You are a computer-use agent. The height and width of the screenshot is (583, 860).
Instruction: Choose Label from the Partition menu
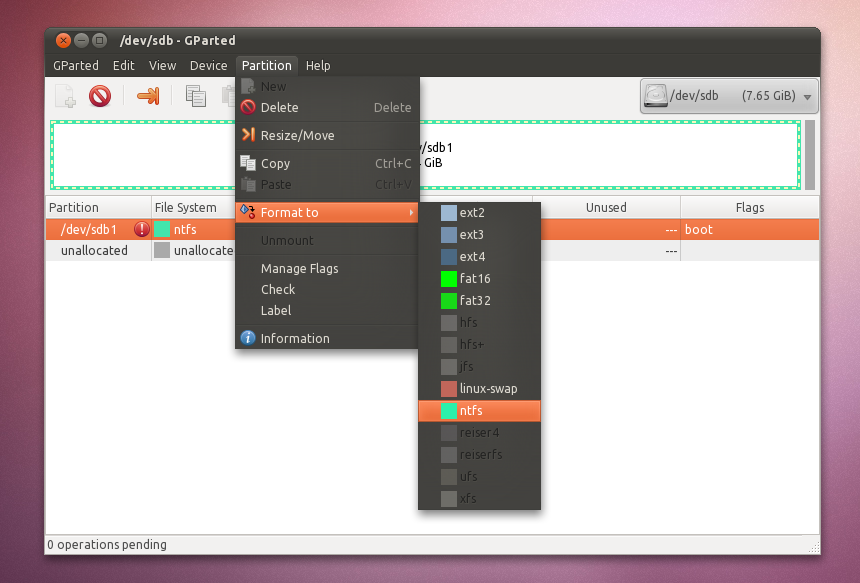(x=327, y=310)
